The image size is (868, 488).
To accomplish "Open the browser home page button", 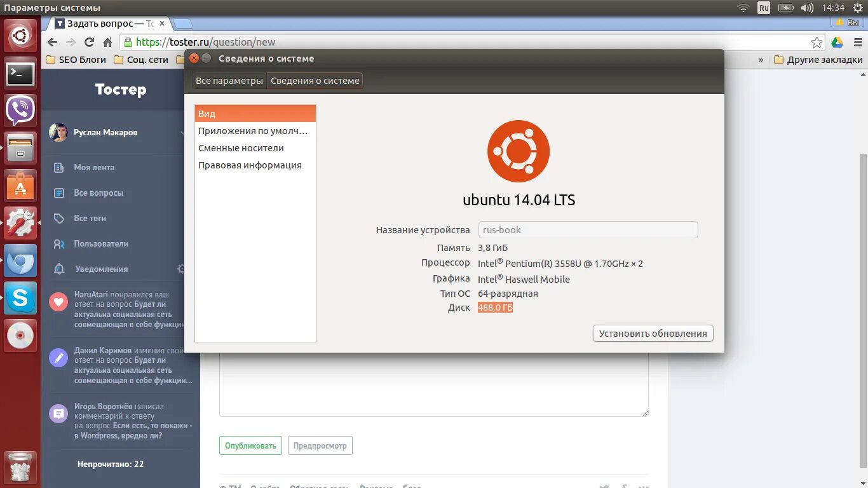I will pos(108,42).
